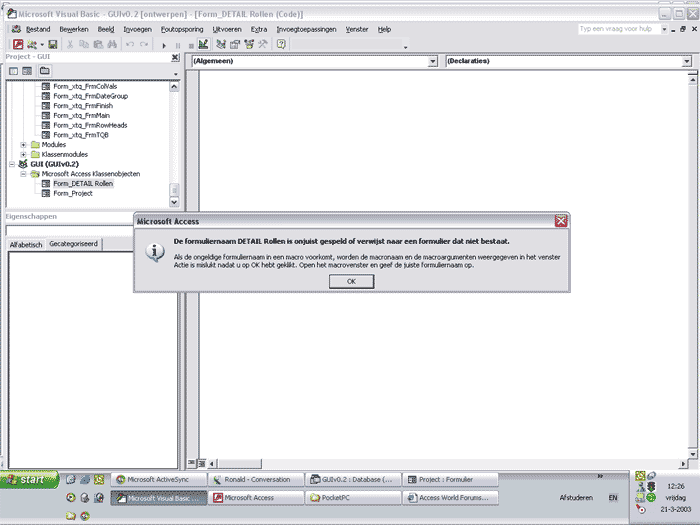Screen dimensions: 700x525
Task: Click the Reset stop icon
Action: pyautogui.click(x=191, y=45)
